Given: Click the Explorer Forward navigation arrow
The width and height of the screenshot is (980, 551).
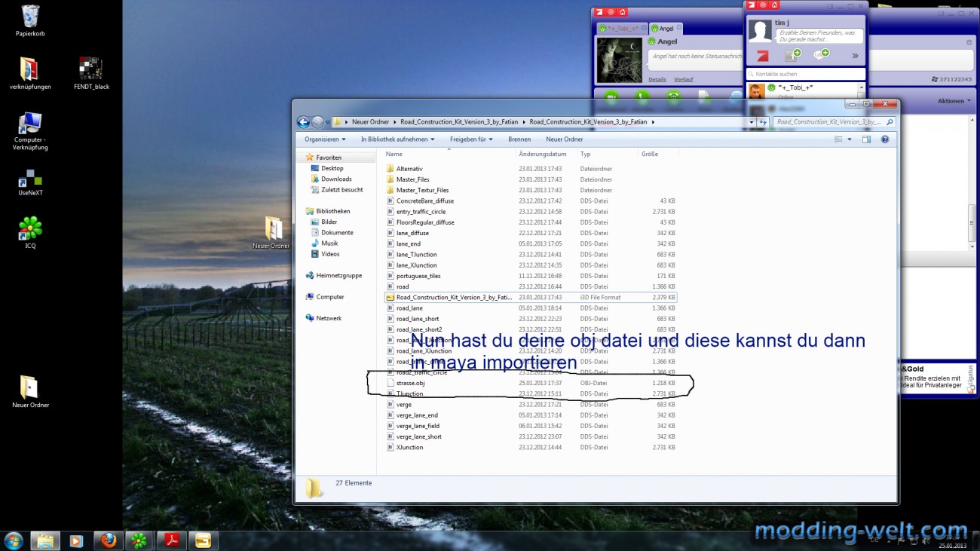Looking at the screenshot, I should (317, 122).
